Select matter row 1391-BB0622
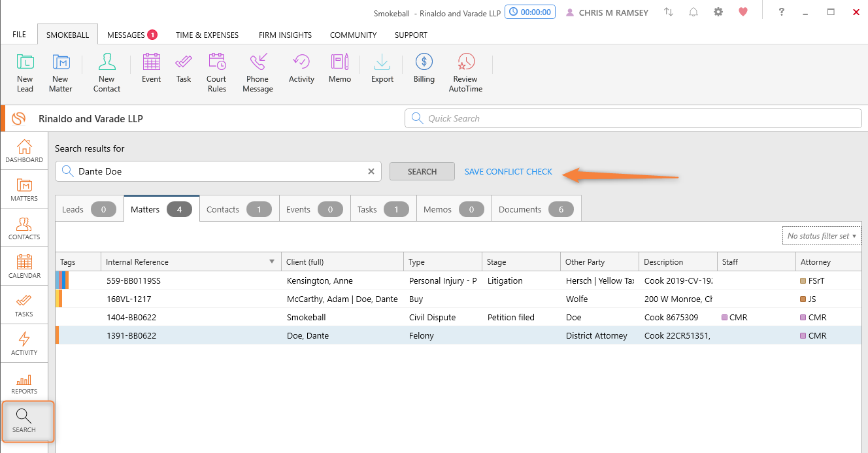This screenshot has width=868, height=453. click(458, 335)
